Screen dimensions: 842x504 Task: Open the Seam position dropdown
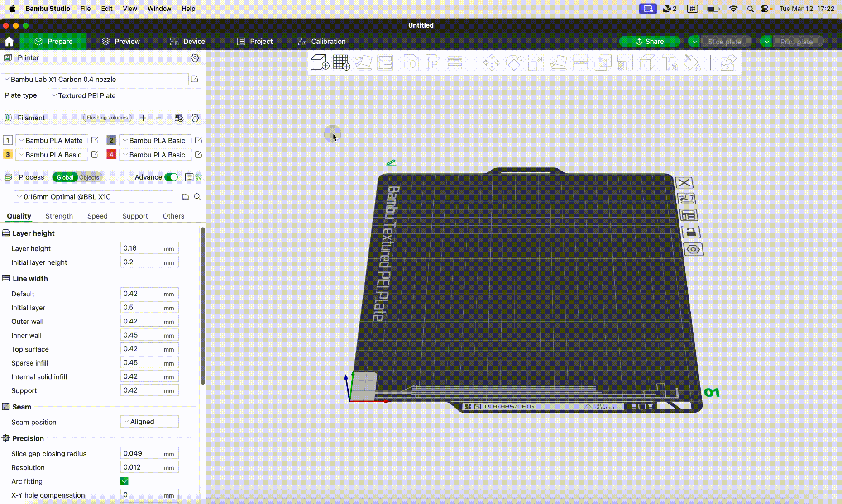[149, 422]
